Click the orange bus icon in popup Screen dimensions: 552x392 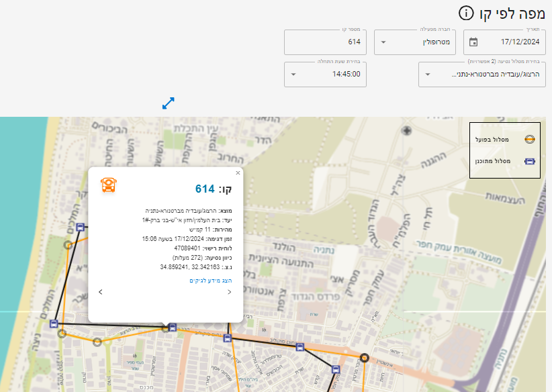108,185
